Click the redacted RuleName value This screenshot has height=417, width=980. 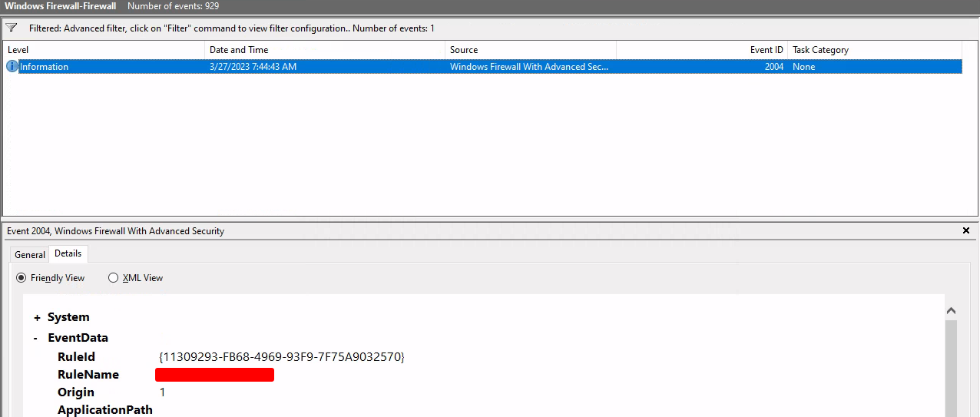click(x=214, y=375)
